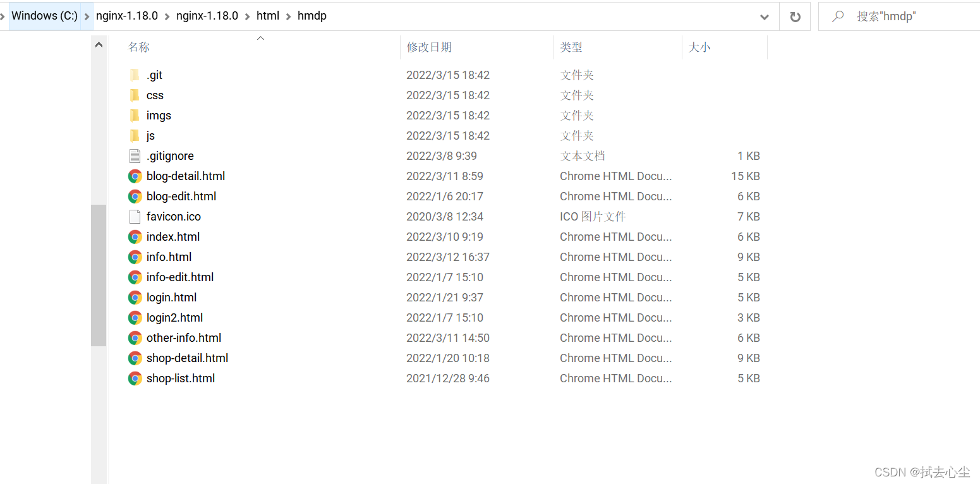Click Chrome icon of shop-list.html
Image resolution: width=980 pixels, height=484 pixels.
click(x=135, y=378)
